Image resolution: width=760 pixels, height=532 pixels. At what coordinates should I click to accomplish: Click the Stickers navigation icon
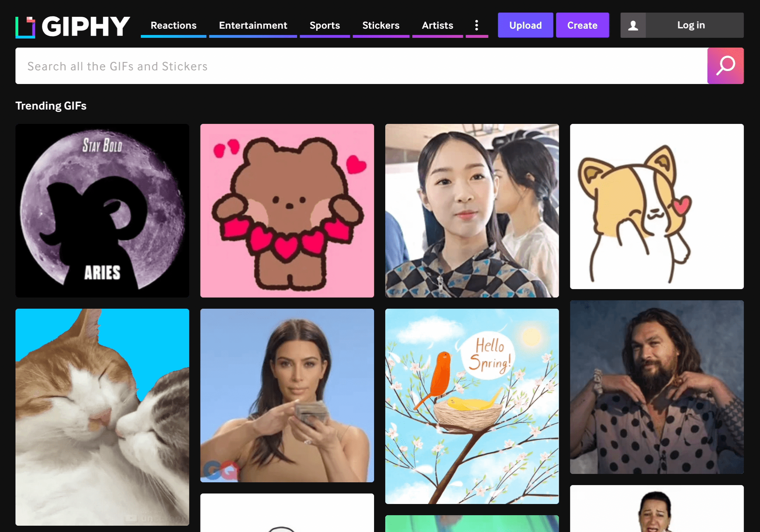(381, 25)
